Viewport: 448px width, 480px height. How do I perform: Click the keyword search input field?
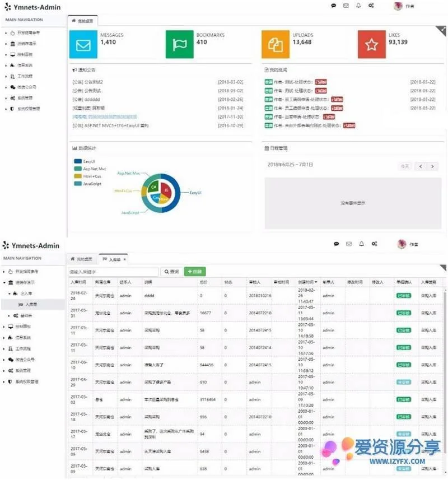pos(113,272)
